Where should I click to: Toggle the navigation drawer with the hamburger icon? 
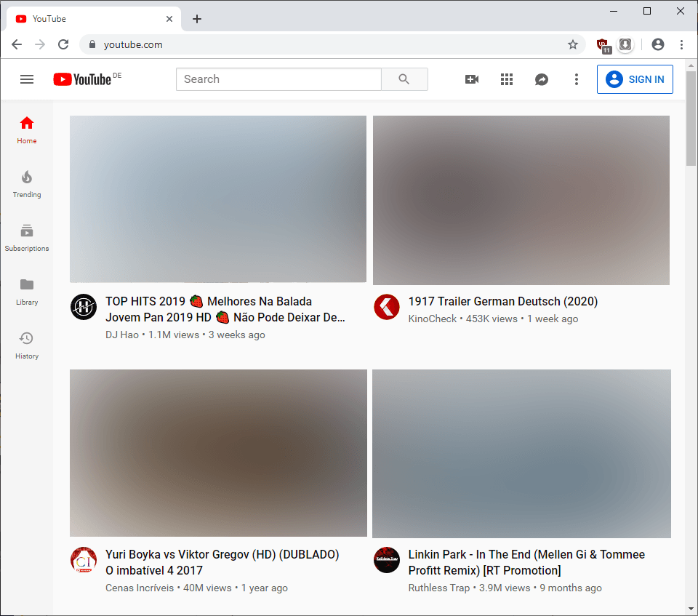(x=27, y=79)
